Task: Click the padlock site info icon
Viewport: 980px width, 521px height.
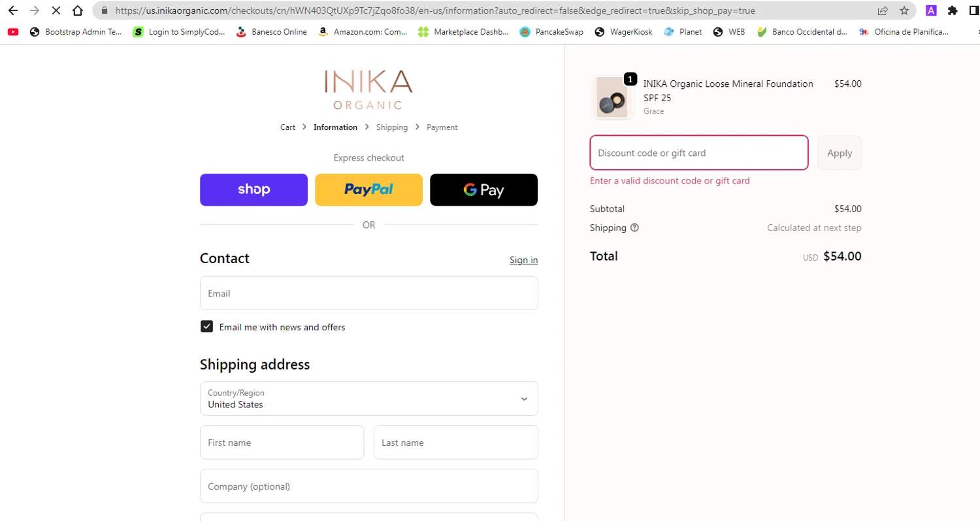Action: 103,10
